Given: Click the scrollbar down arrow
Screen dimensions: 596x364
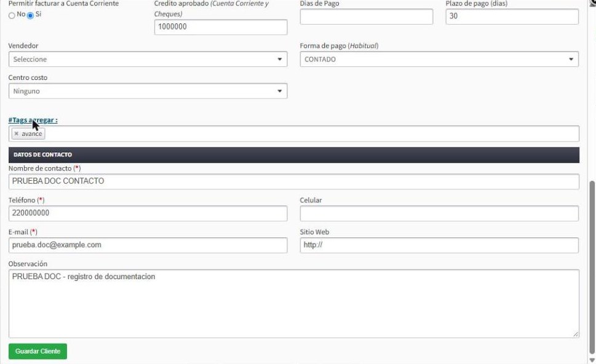Looking at the screenshot, I should point(592,360).
